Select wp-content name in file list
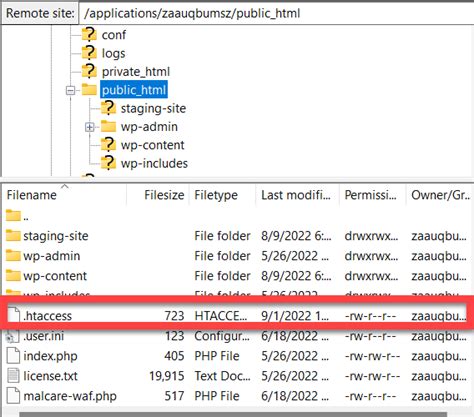 tap(55, 276)
